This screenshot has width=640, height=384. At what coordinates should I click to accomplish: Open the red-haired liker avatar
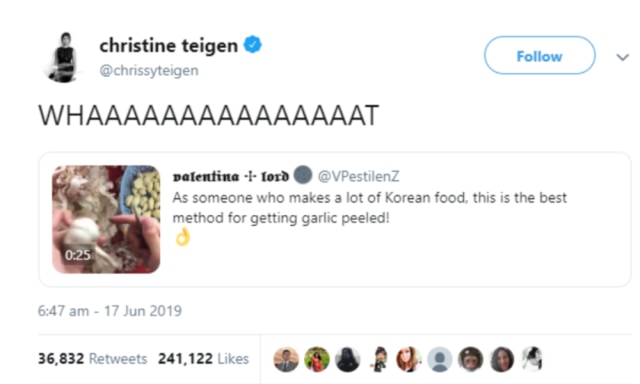click(x=409, y=360)
